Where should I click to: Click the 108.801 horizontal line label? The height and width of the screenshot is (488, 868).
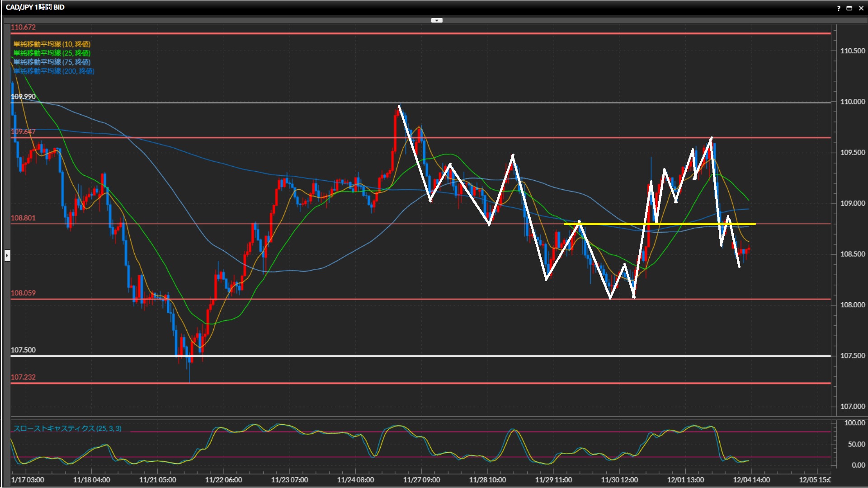tap(23, 218)
